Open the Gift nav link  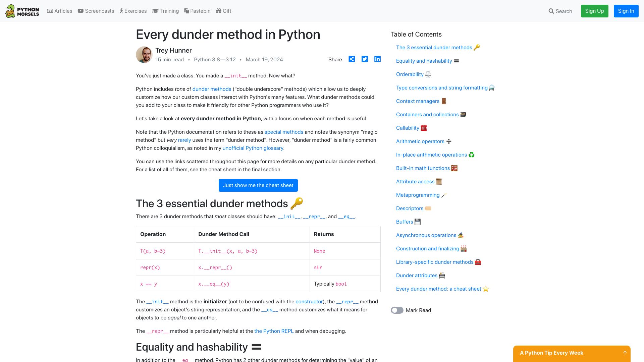pyautogui.click(x=224, y=11)
